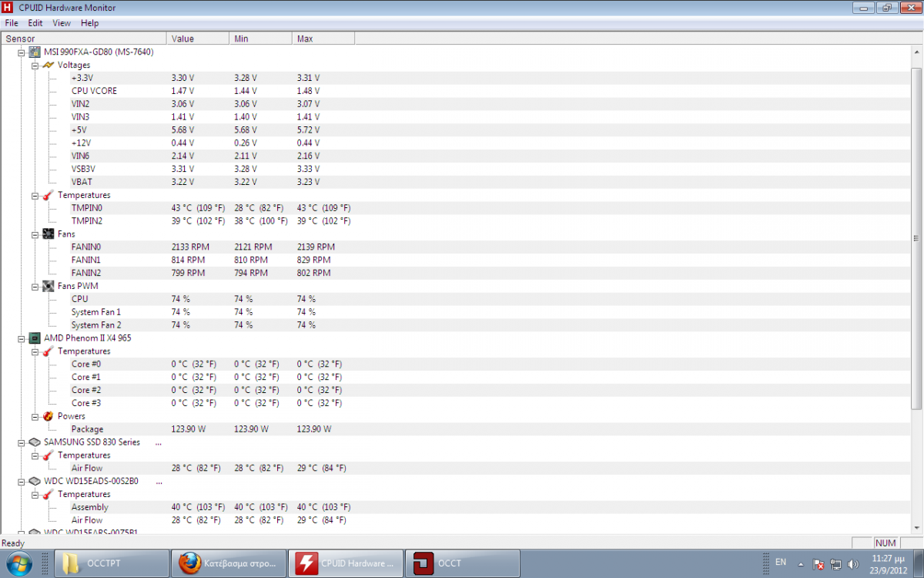924x578 pixels.
Task: Click the CPU chip icon beside AMD Phenom II X4 965
Action: (x=35, y=338)
